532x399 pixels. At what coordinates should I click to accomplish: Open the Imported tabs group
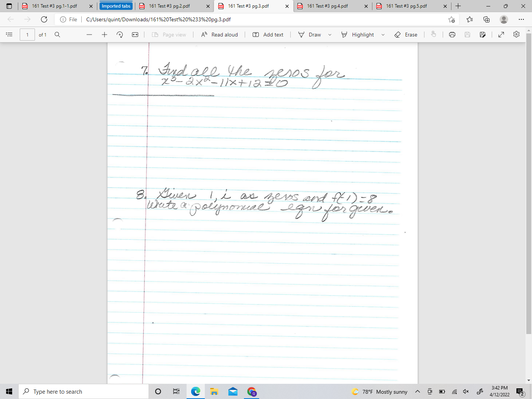(116, 6)
